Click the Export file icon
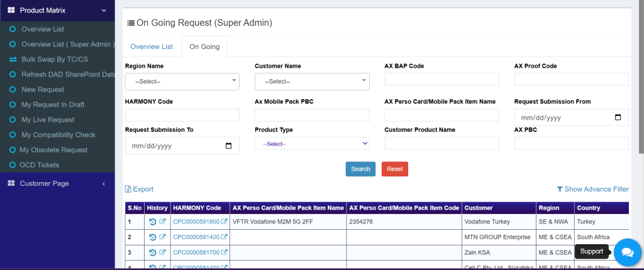The image size is (644, 270). point(128,189)
